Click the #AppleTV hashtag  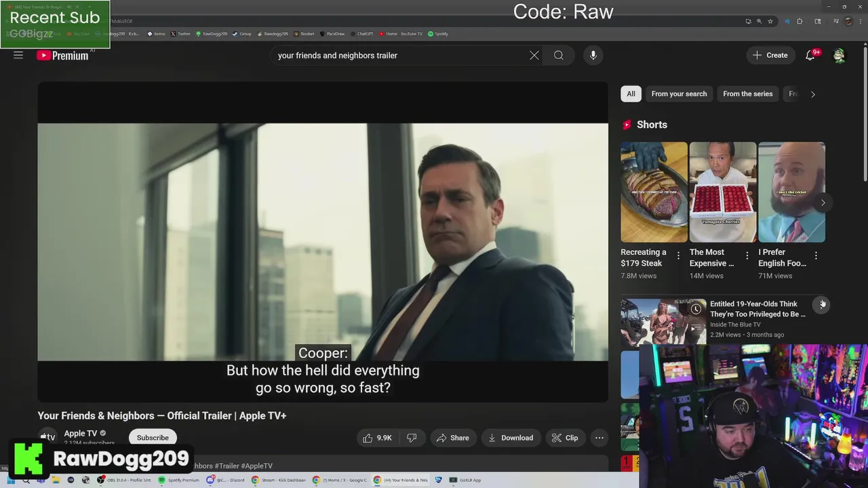pos(256,466)
